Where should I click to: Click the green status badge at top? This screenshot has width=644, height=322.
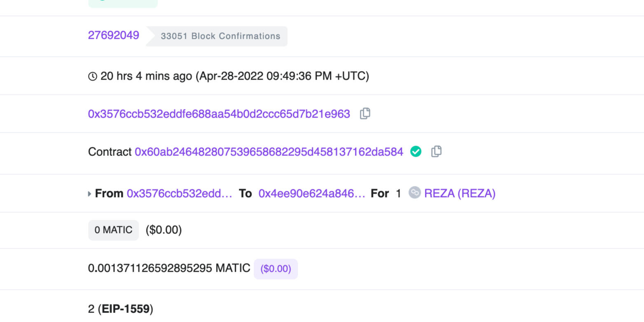[x=123, y=3]
